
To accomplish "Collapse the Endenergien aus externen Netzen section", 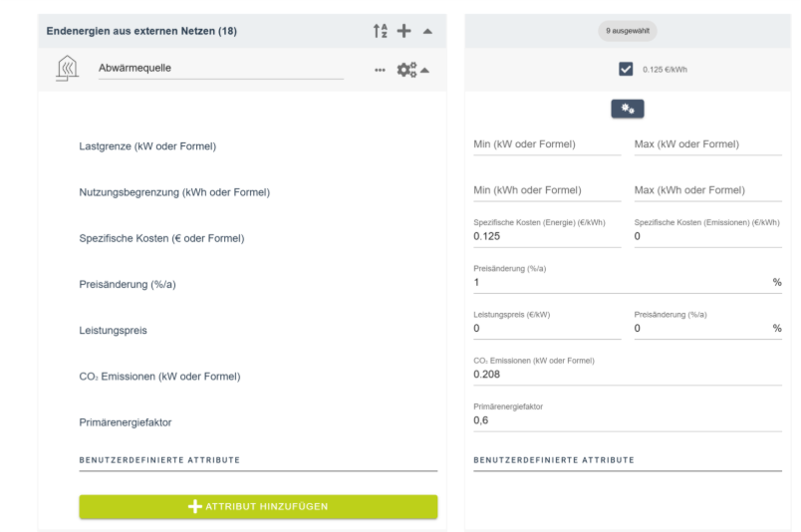I will coord(427,31).
